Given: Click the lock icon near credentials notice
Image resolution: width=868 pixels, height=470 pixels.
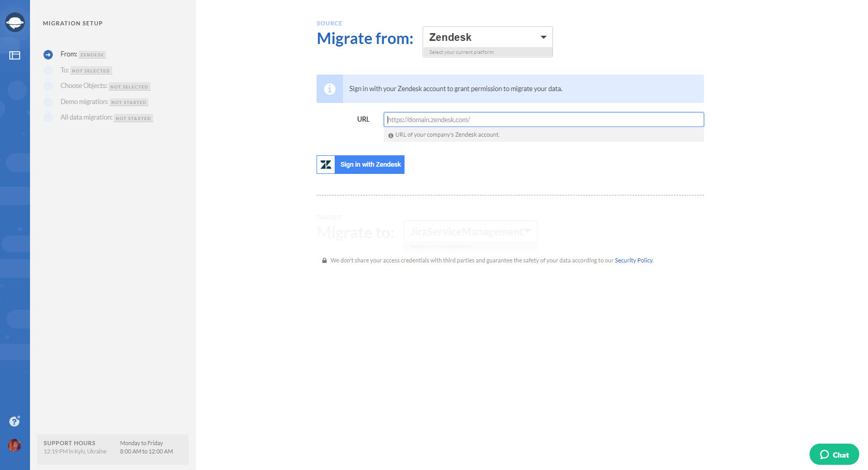Looking at the screenshot, I should [x=324, y=260].
